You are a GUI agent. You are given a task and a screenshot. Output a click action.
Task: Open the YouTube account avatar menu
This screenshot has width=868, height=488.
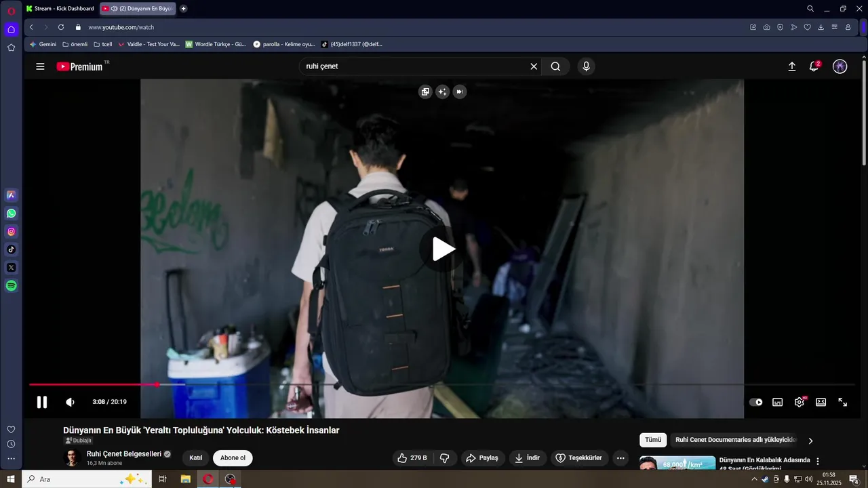[x=840, y=66]
